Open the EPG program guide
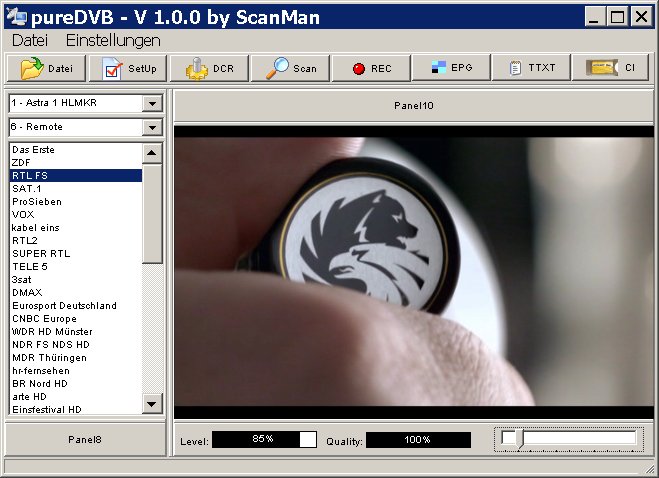This screenshot has height=478, width=659. click(x=451, y=67)
